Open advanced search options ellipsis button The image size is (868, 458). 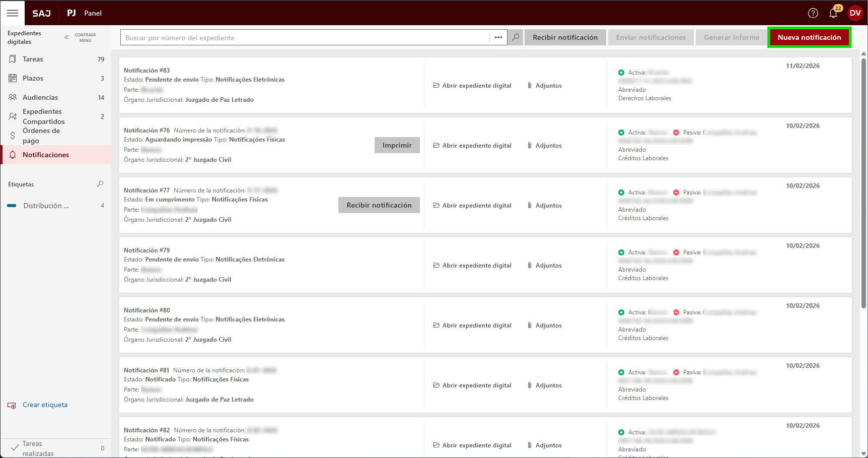pos(498,37)
